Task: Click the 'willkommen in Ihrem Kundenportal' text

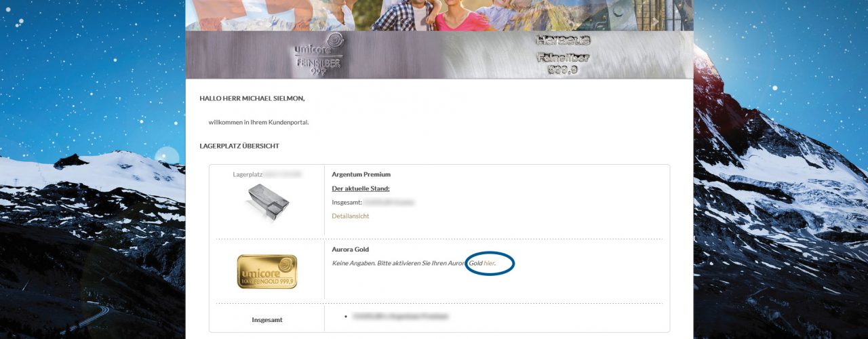Action: pos(258,122)
